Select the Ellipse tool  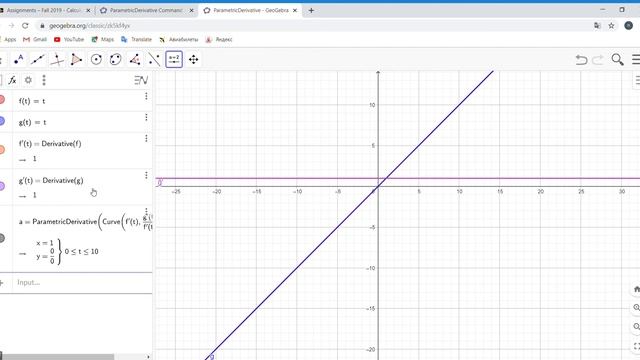point(116,60)
